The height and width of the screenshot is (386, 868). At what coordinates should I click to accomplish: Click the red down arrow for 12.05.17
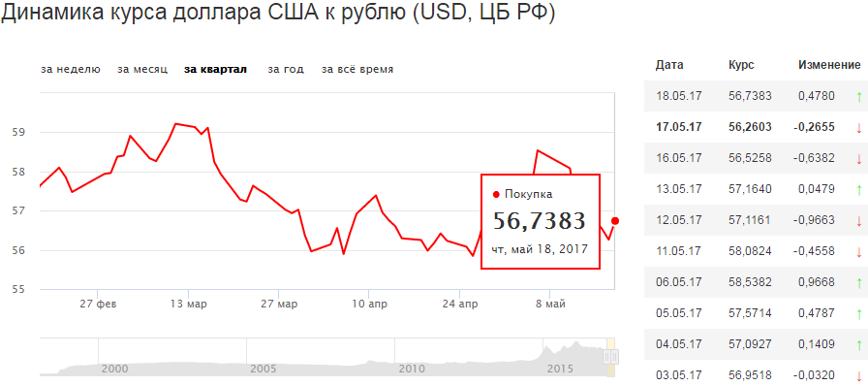[x=858, y=221]
